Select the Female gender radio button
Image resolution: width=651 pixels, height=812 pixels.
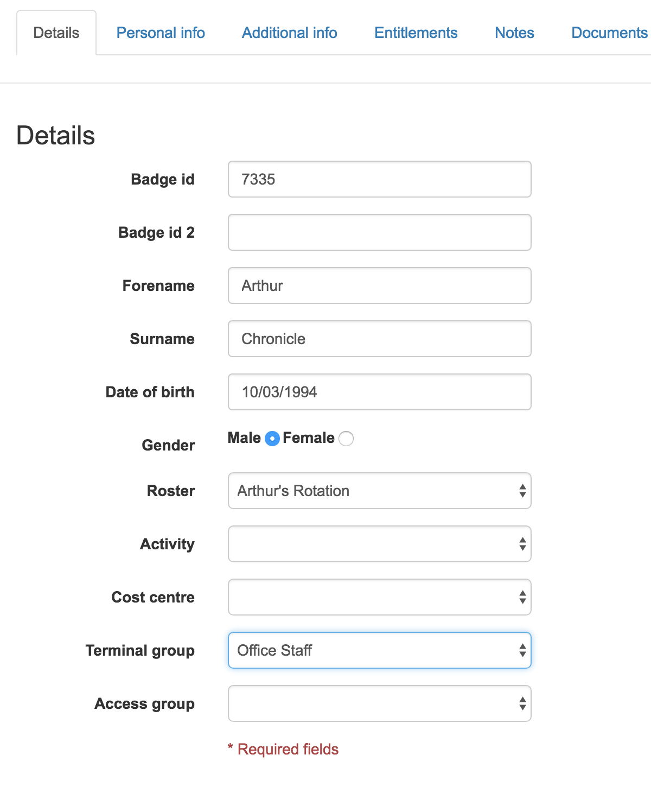click(346, 438)
